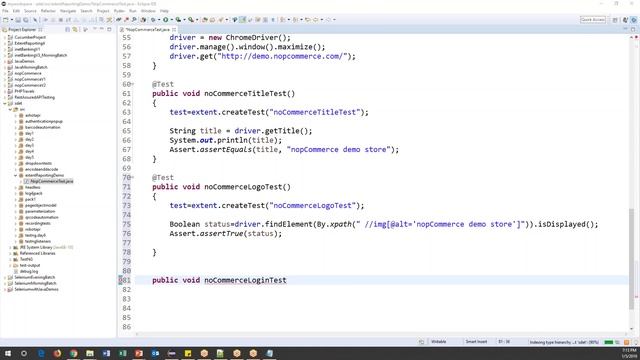Click Collapse All in Project Explorer
Screen dimensions: 640x360
pos(67,29)
